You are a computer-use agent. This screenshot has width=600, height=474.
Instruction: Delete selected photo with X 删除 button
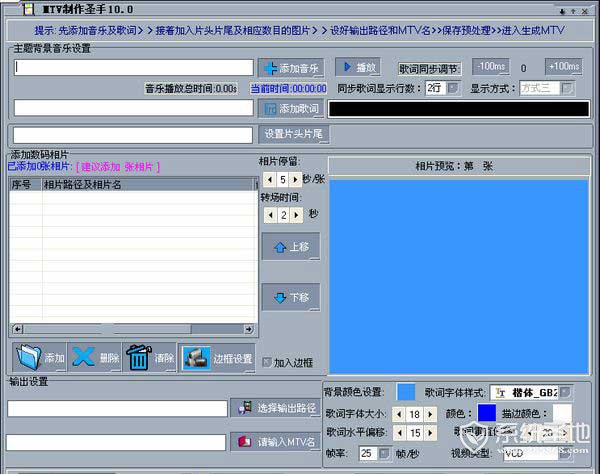point(95,358)
